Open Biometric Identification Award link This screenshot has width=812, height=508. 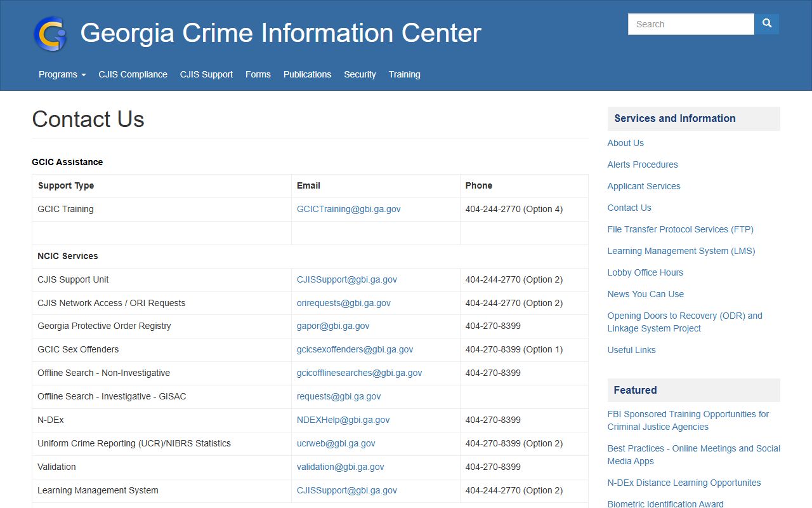tap(665, 504)
